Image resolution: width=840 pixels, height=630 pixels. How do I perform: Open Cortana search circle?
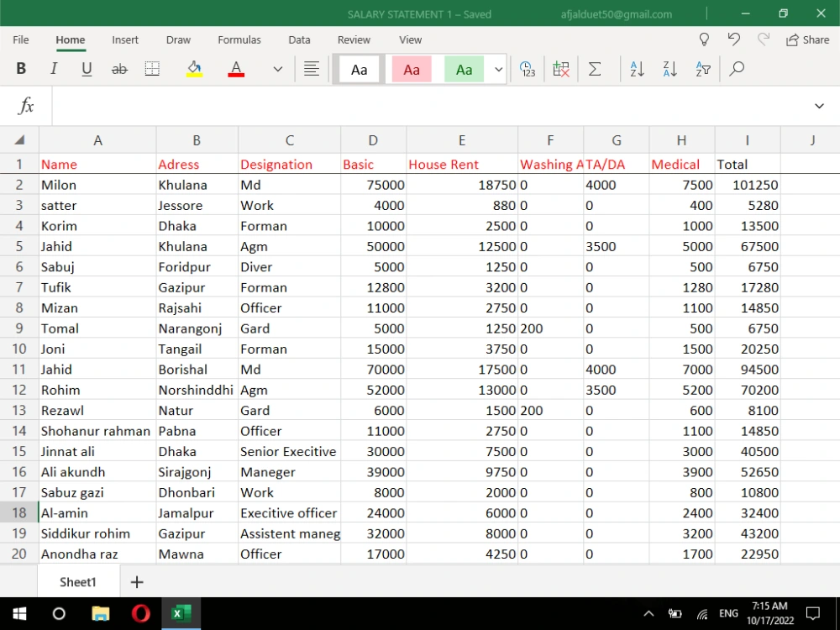[59, 613]
